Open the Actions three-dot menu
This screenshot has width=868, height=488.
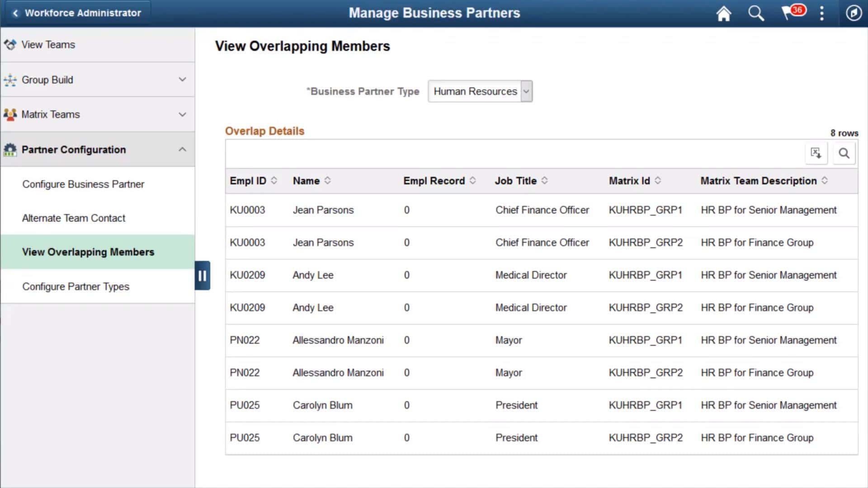(821, 13)
